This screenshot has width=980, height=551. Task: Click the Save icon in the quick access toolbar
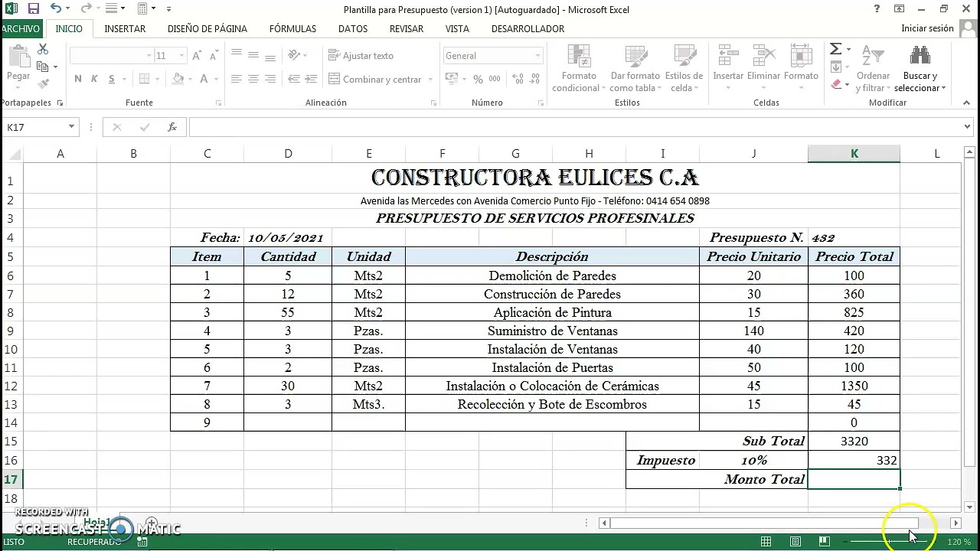pyautogui.click(x=34, y=9)
